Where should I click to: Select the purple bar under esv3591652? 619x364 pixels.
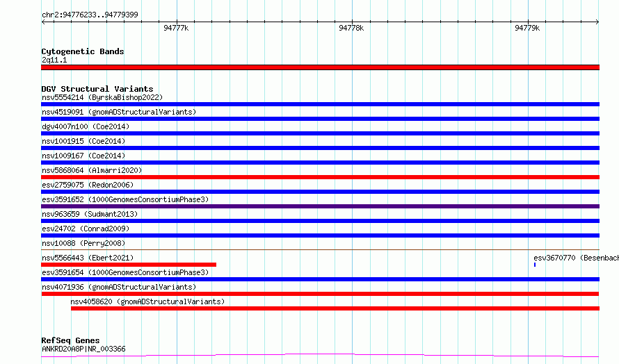pos(320,206)
